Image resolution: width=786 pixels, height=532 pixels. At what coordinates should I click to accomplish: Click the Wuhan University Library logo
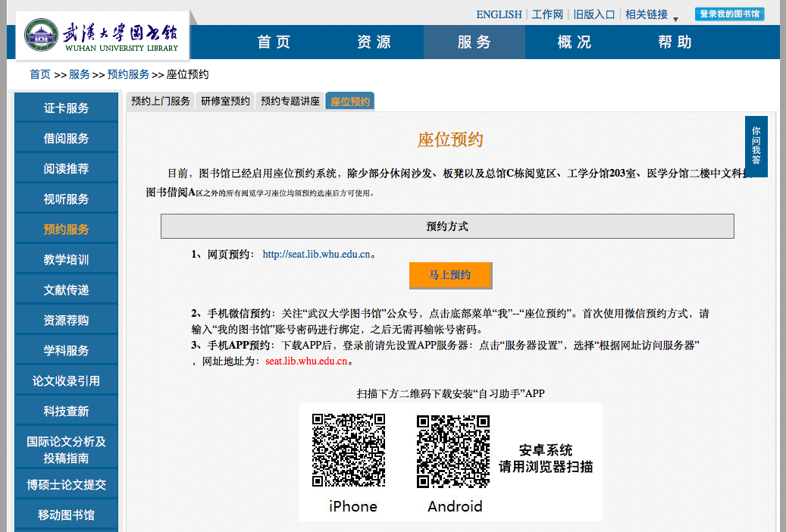coord(102,36)
